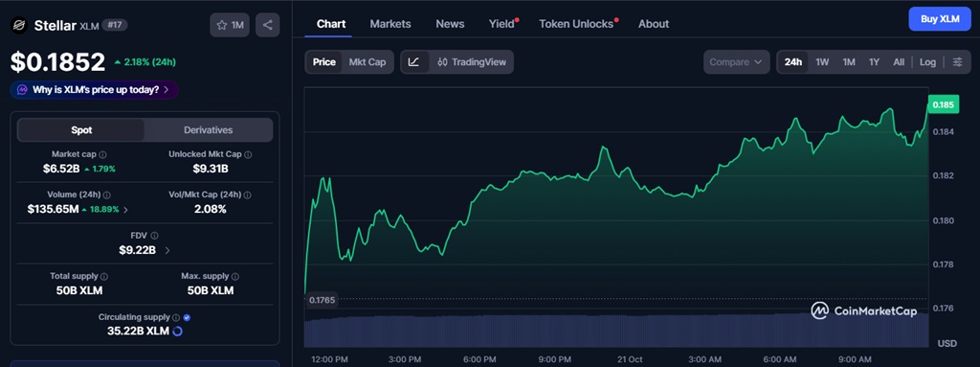This screenshot has width=980, height=367.
Task: Click the 21 Oct date axis label
Action: click(630, 359)
